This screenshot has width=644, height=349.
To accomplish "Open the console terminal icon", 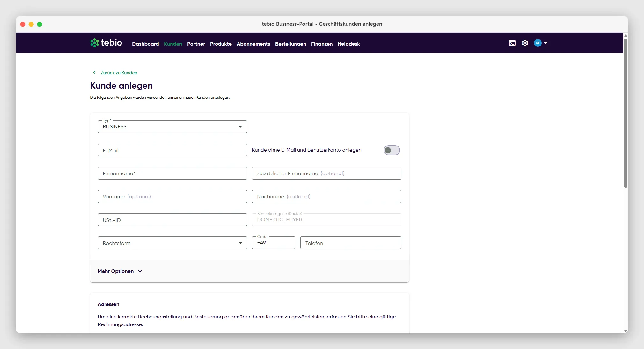I will pyautogui.click(x=512, y=43).
